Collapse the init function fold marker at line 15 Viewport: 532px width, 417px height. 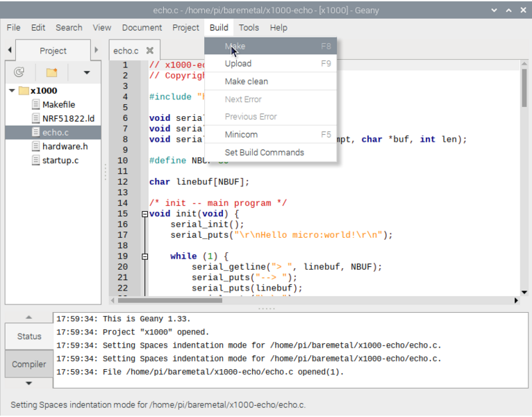(x=145, y=214)
